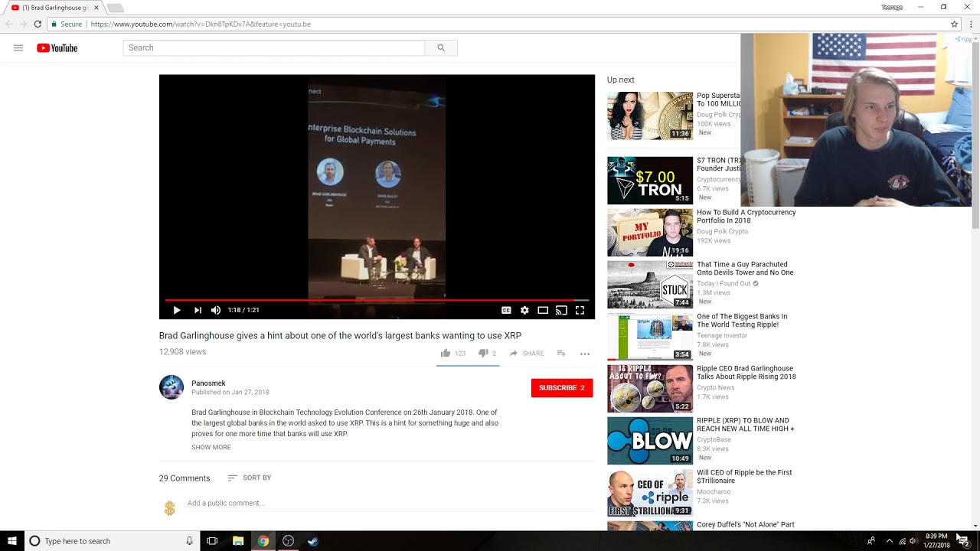This screenshot has height=551, width=980.
Task: Cast video with the Play on TV icon
Action: [x=561, y=310]
